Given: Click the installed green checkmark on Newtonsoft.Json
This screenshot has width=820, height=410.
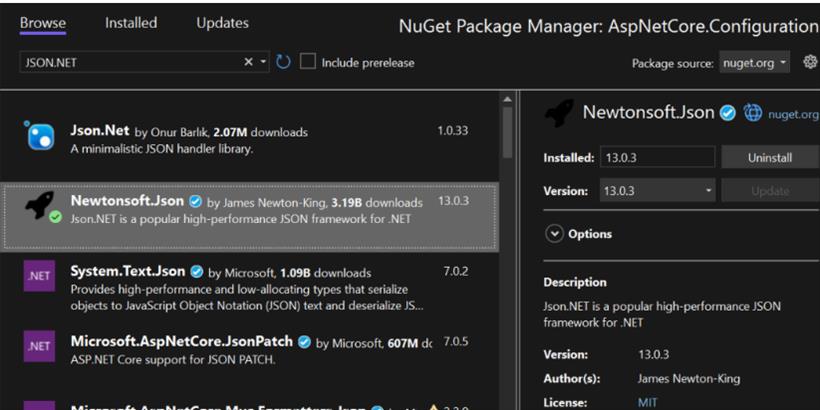Looking at the screenshot, I should point(55,217).
